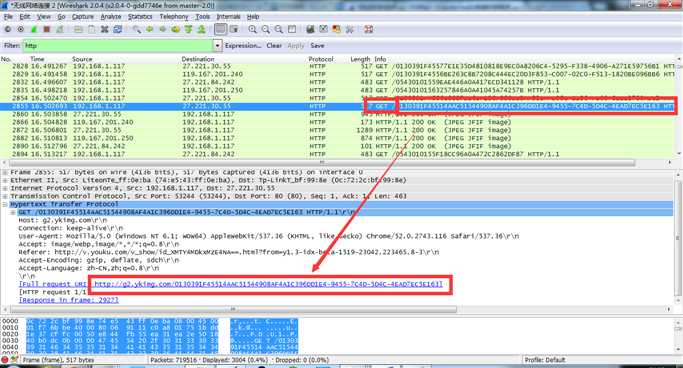The image size is (683, 368).
Task: Select the Referer header line
Action: point(228,252)
